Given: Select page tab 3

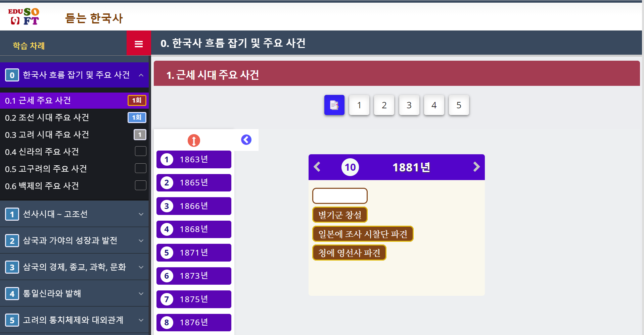Looking at the screenshot, I should 409,105.
